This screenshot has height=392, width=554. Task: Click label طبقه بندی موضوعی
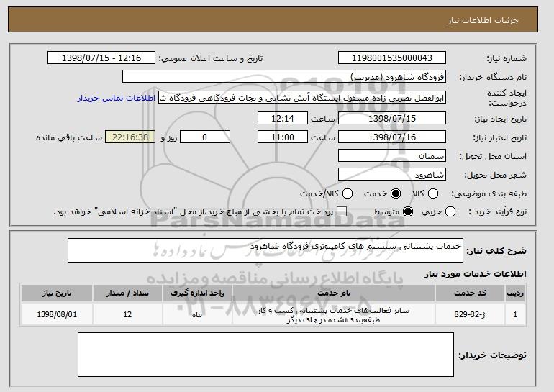point(489,193)
